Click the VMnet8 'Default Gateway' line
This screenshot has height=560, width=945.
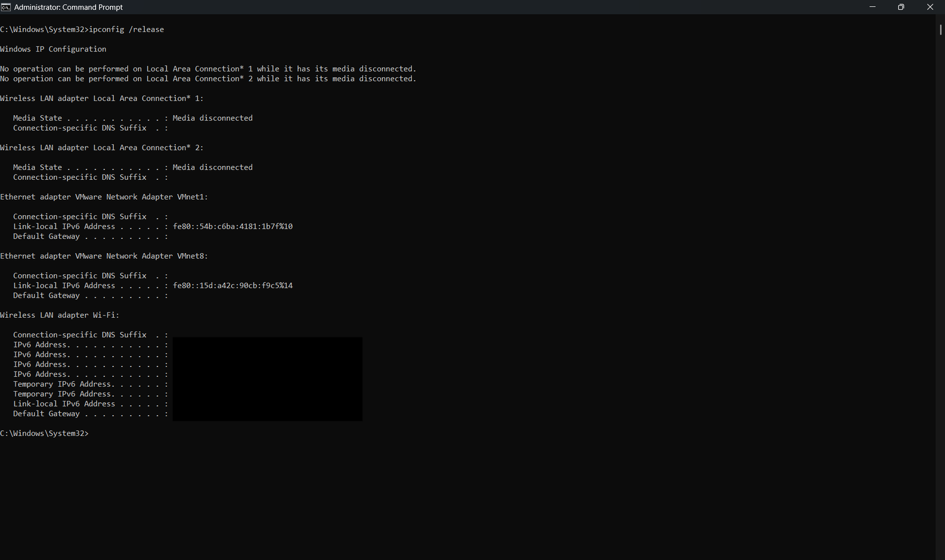tap(90, 295)
